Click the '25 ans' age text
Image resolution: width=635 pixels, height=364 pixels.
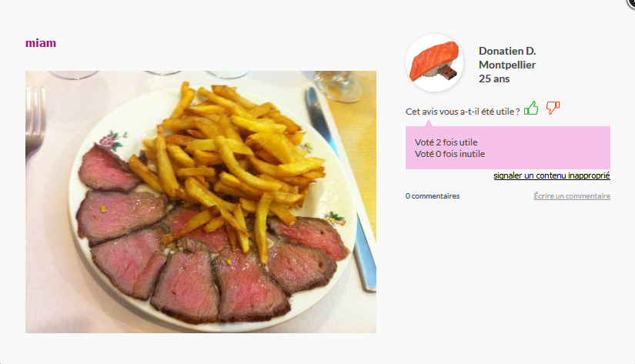pos(494,78)
